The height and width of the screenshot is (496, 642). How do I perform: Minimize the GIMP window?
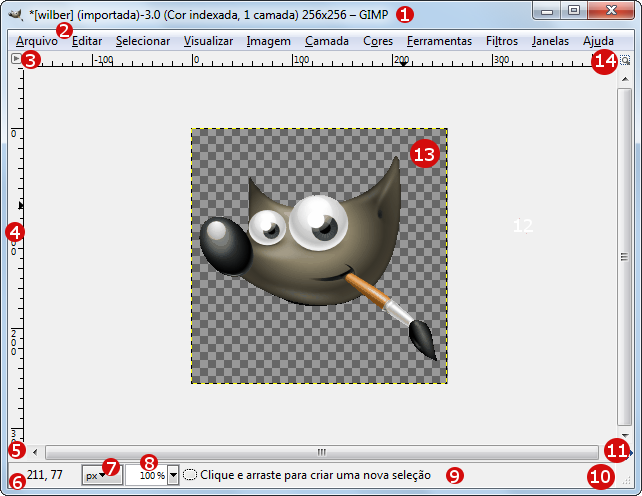click(x=547, y=10)
